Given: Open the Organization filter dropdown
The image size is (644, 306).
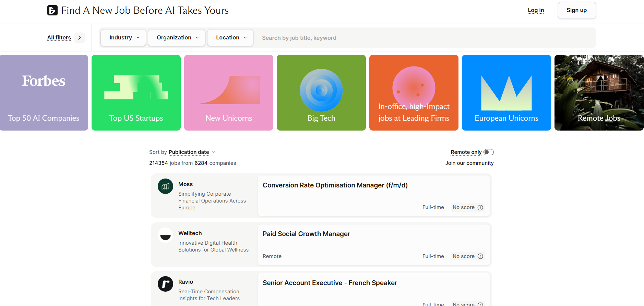Looking at the screenshot, I should pos(177,38).
